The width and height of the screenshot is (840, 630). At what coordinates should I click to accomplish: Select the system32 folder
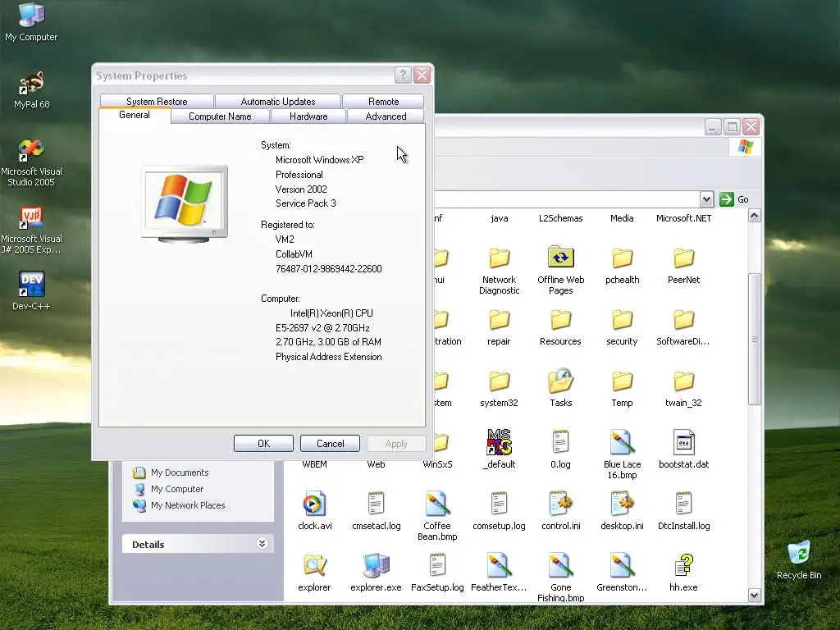pyautogui.click(x=499, y=389)
